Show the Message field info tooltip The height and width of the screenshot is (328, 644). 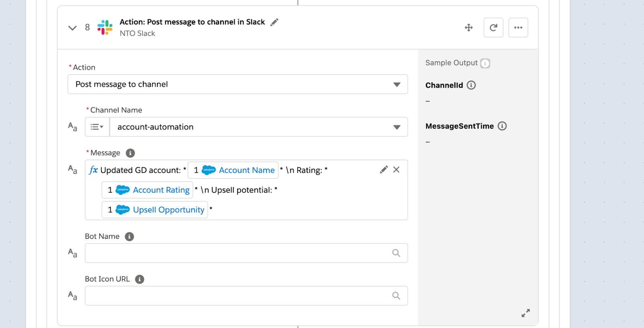130,153
